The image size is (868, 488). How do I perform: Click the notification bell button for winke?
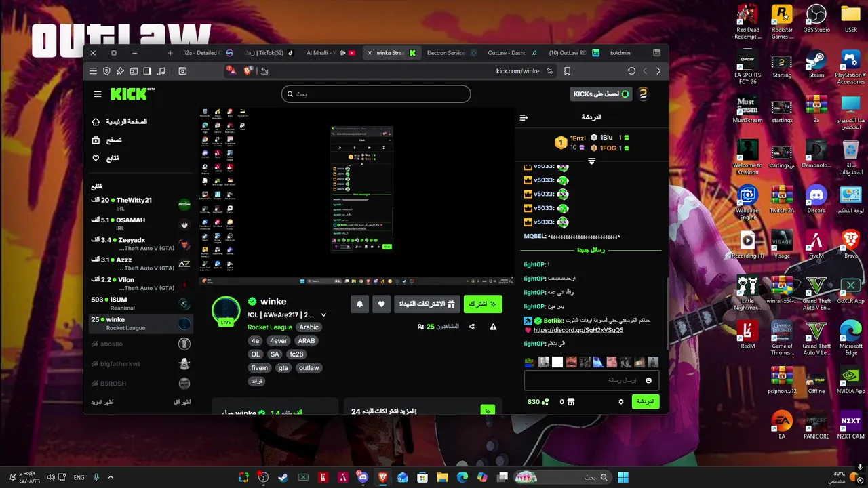[360, 304]
